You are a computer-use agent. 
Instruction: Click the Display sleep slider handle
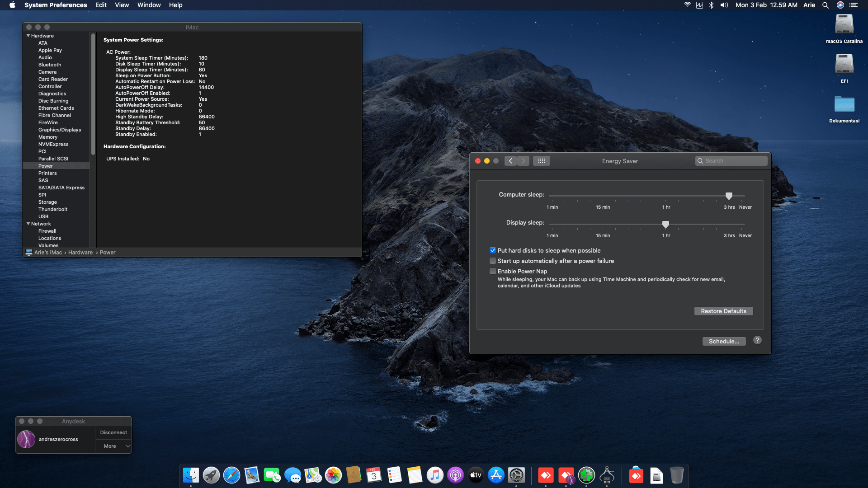tap(665, 224)
